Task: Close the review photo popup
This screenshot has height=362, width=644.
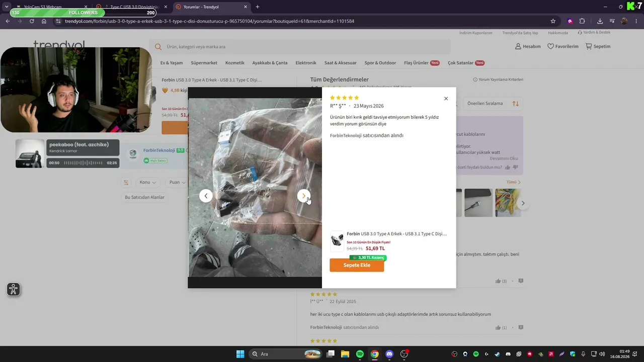Action: 446,99
